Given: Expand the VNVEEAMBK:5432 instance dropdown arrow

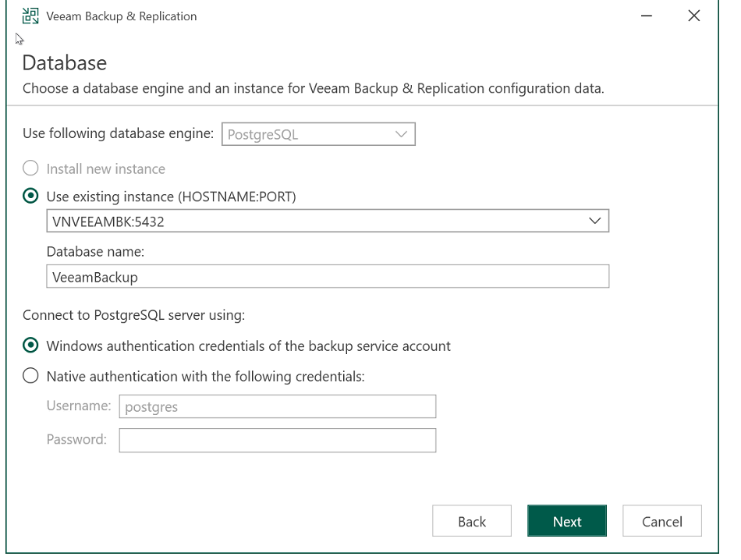Looking at the screenshot, I should tap(594, 221).
